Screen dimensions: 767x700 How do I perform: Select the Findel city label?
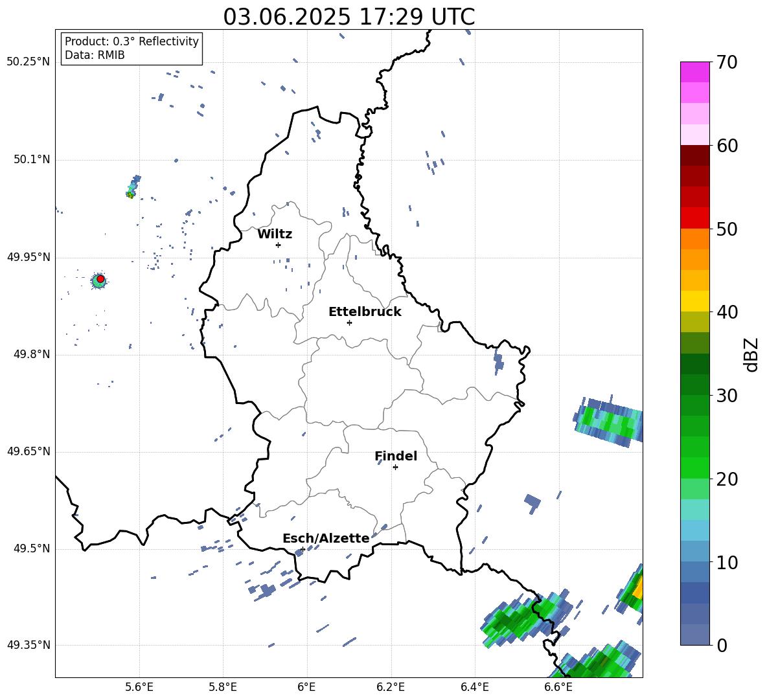point(396,456)
